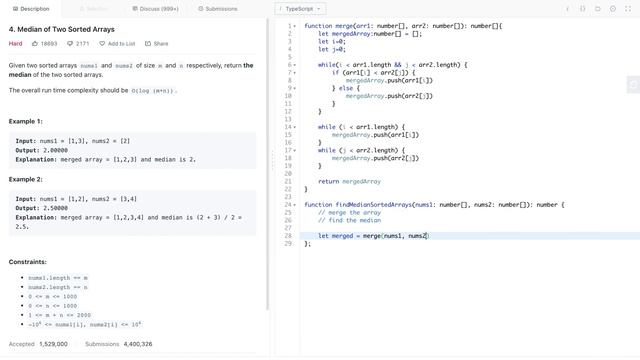Collapse while loop fold arrow at line 17

tap(295, 151)
